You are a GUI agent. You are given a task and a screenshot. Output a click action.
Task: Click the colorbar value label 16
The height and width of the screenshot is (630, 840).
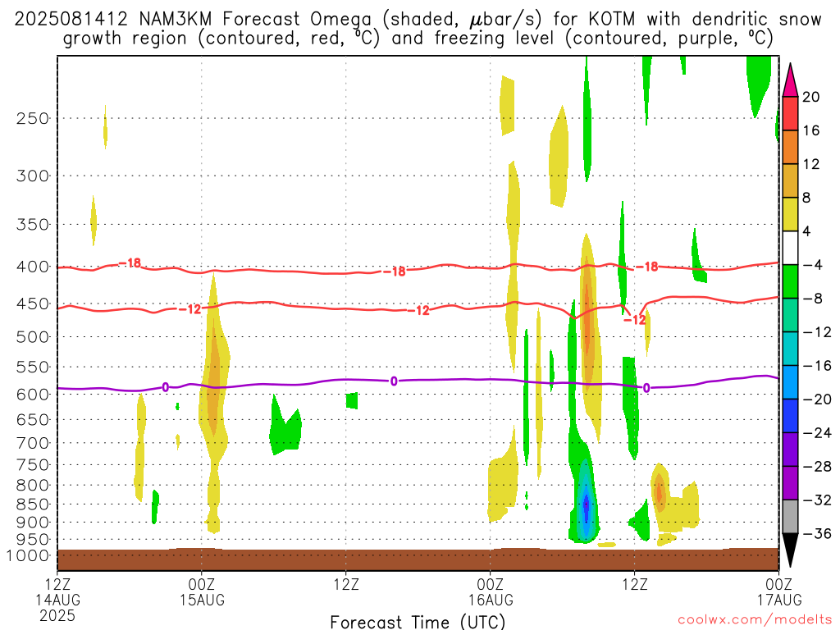[811, 130]
